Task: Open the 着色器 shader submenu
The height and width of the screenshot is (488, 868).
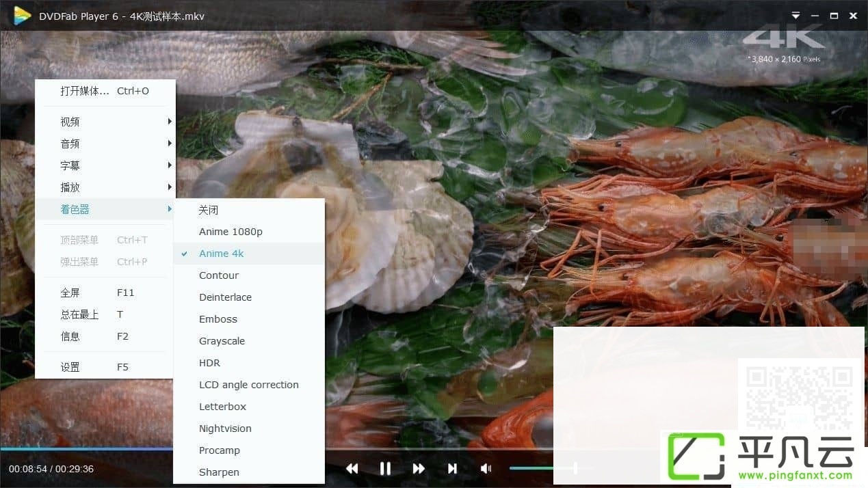Action: (x=105, y=209)
